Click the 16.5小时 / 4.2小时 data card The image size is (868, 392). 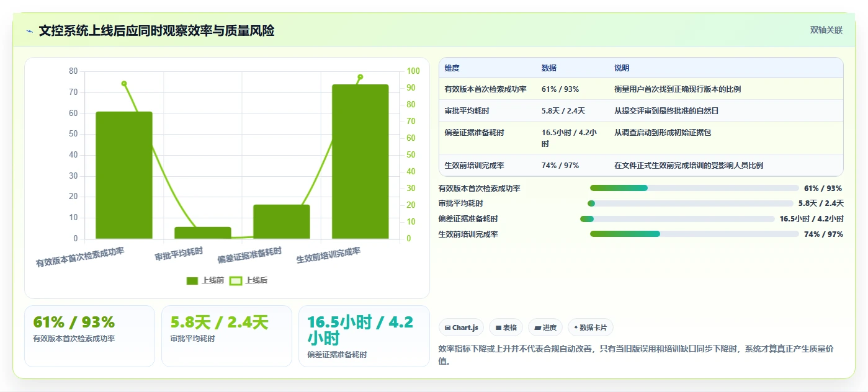364,336
